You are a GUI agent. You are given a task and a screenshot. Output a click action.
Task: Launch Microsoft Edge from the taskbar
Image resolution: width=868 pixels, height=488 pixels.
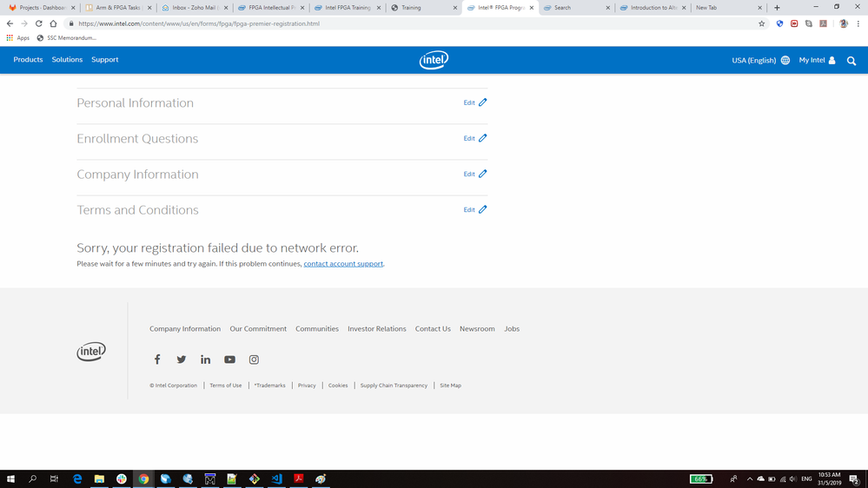(77, 479)
